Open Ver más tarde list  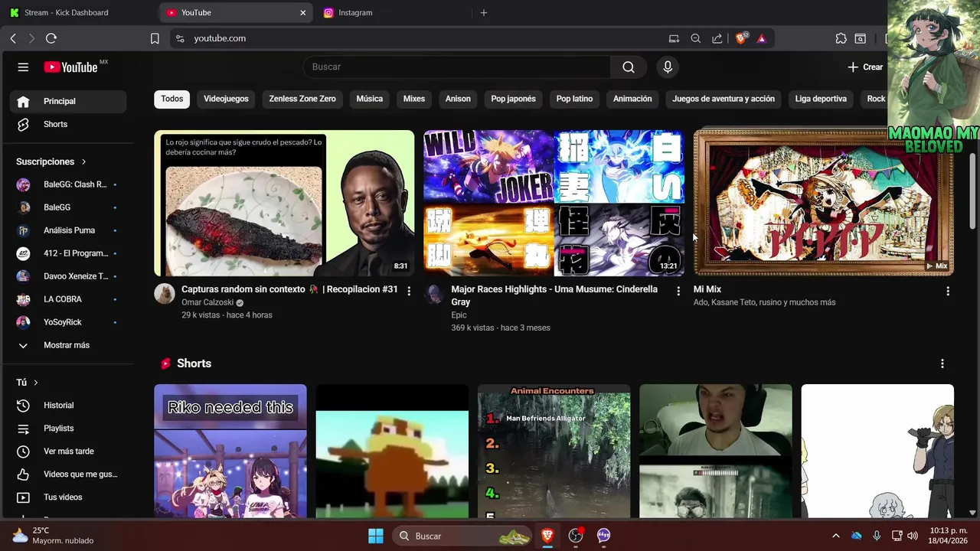click(68, 452)
